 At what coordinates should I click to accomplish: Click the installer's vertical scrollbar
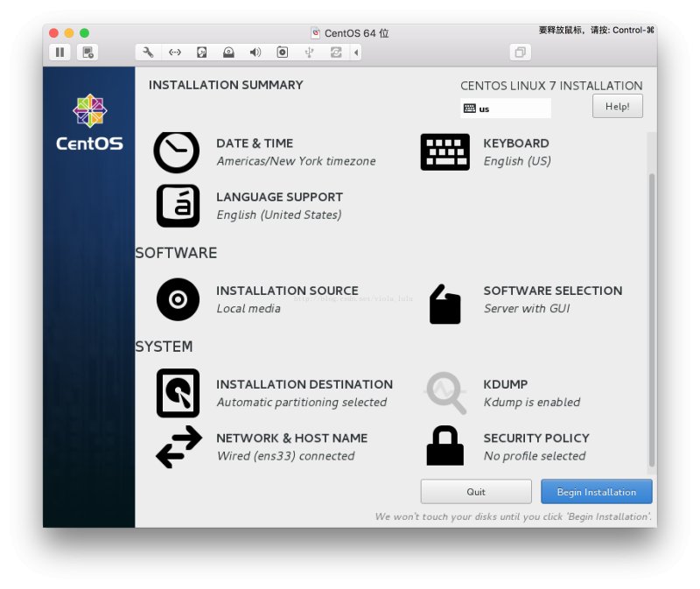tap(652, 319)
